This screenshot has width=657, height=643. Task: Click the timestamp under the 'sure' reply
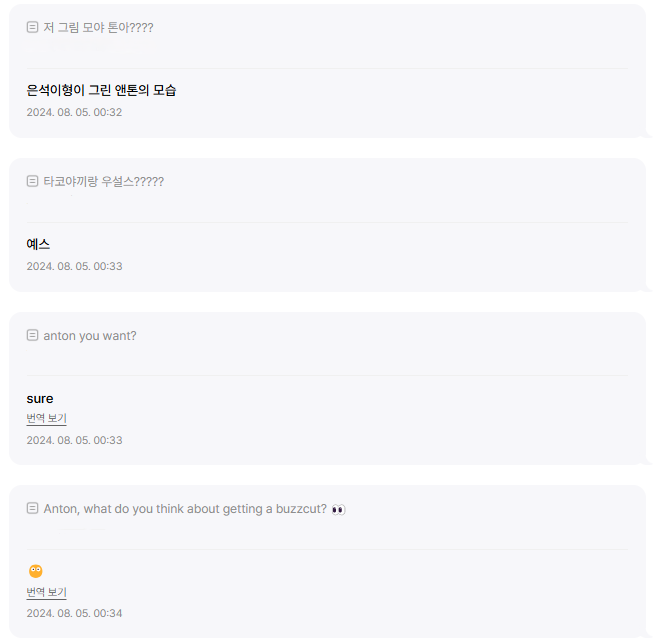(x=74, y=440)
